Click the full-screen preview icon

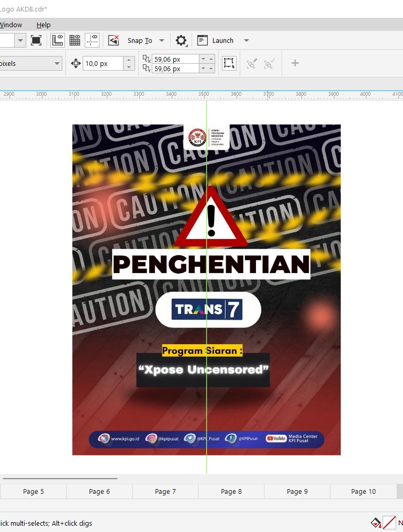click(36, 40)
